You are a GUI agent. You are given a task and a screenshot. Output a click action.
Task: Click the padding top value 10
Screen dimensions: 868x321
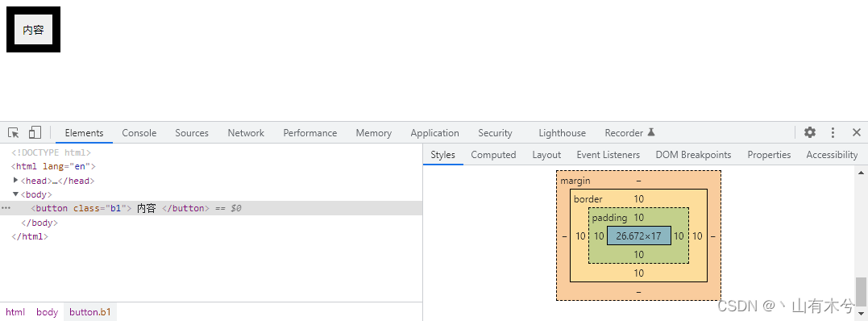[639, 217]
